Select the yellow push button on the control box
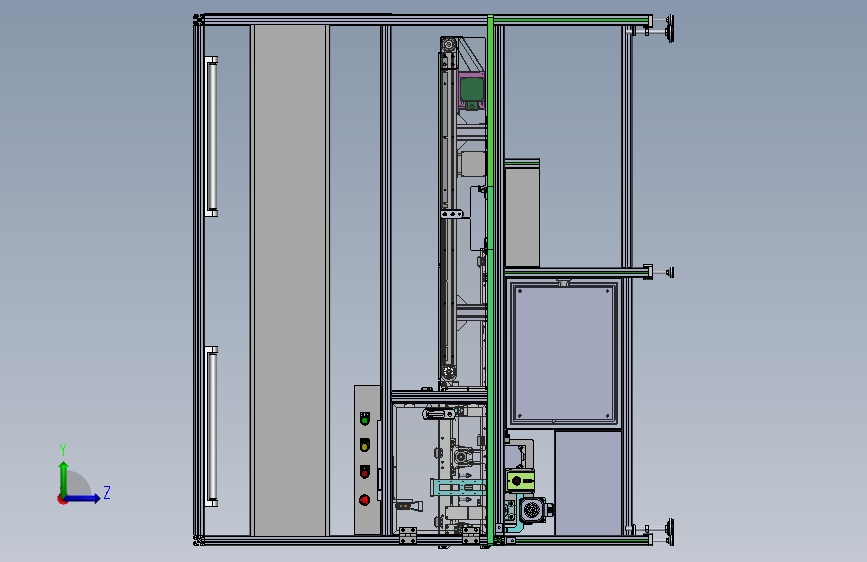The width and height of the screenshot is (867, 562). 364,445
